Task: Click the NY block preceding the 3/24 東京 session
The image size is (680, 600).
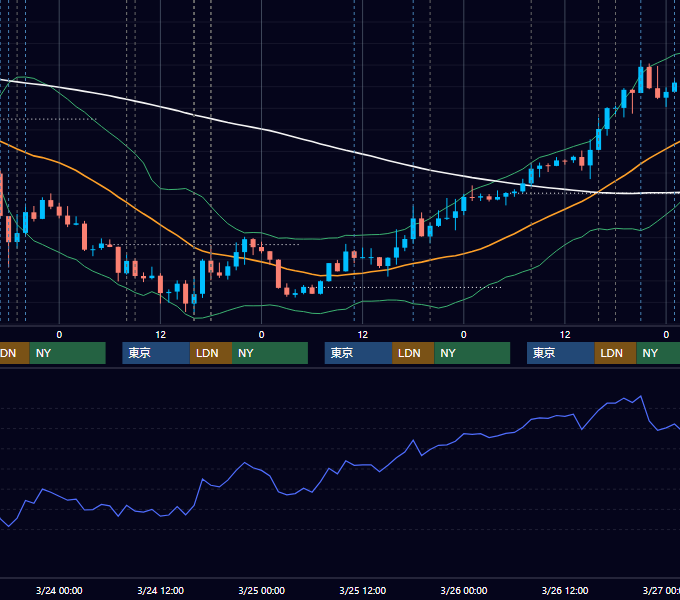Action: click(68, 353)
